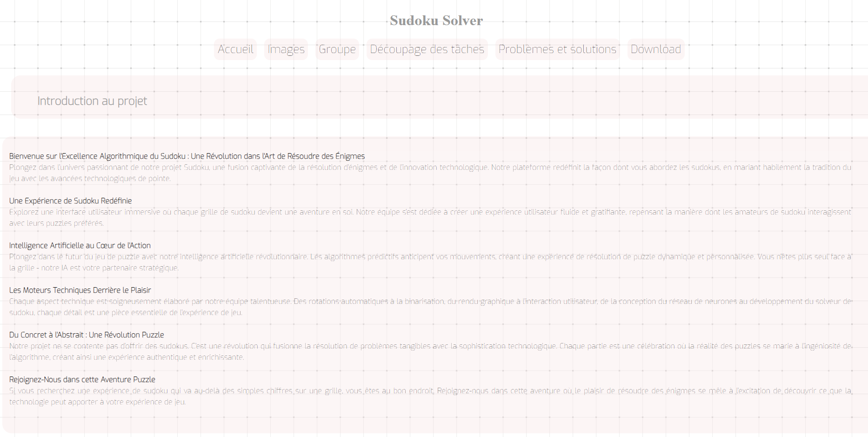
Task: Select Intelligence Artificielle au Cœur heading
Action: pyautogui.click(x=80, y=245)
